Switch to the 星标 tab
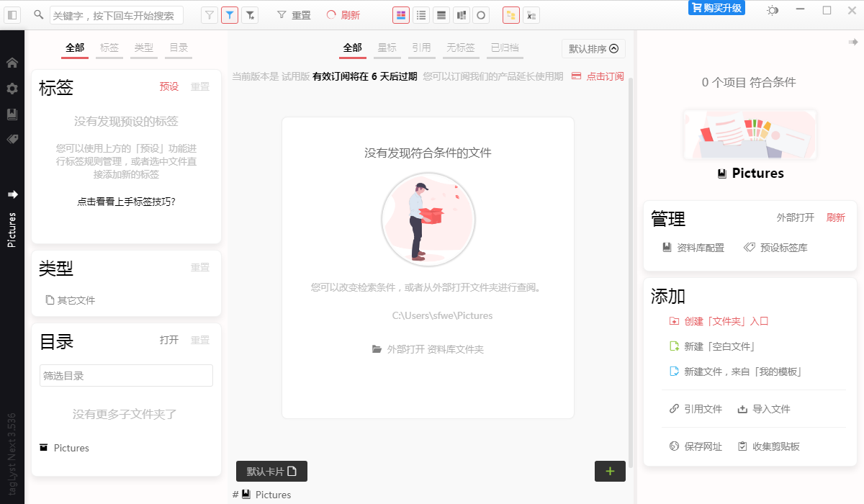864x504 pixels. point(387,48)
